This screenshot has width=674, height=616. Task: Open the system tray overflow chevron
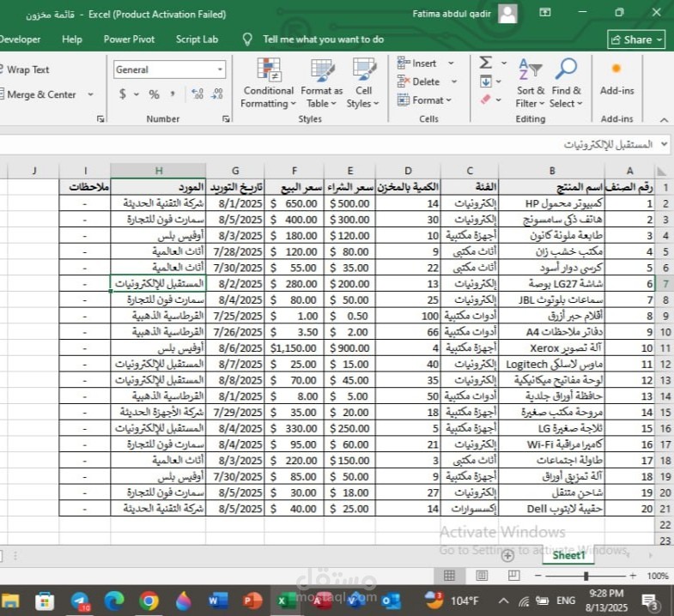tap(503, 601)
